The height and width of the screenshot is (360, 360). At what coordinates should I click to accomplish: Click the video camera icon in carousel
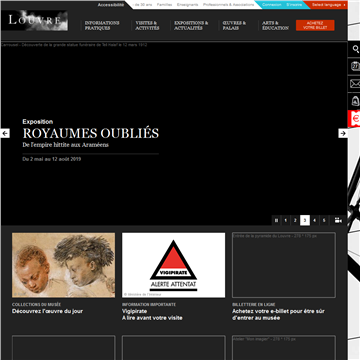coord(338,220)
